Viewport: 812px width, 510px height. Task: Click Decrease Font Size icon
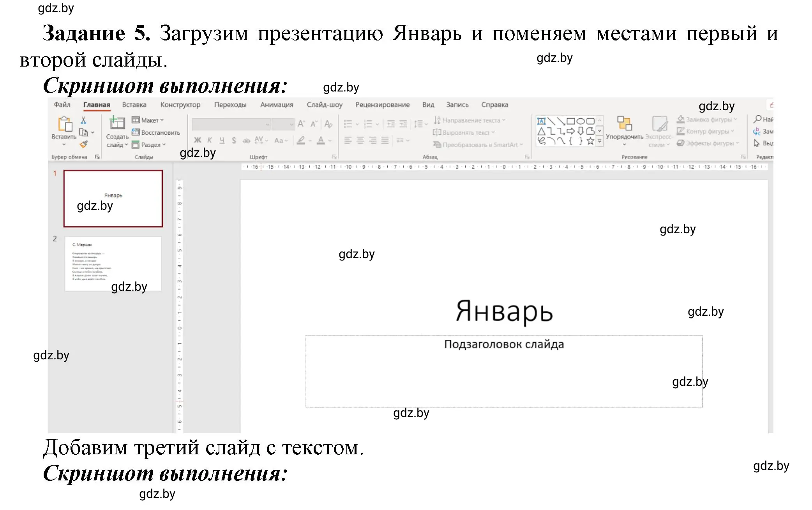pos(314,124)
